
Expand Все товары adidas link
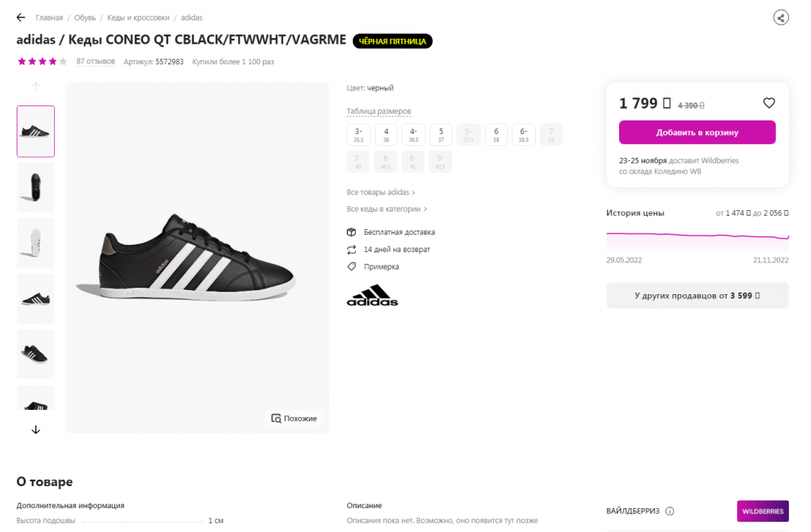pyautogui.click(x=381, y=193)
